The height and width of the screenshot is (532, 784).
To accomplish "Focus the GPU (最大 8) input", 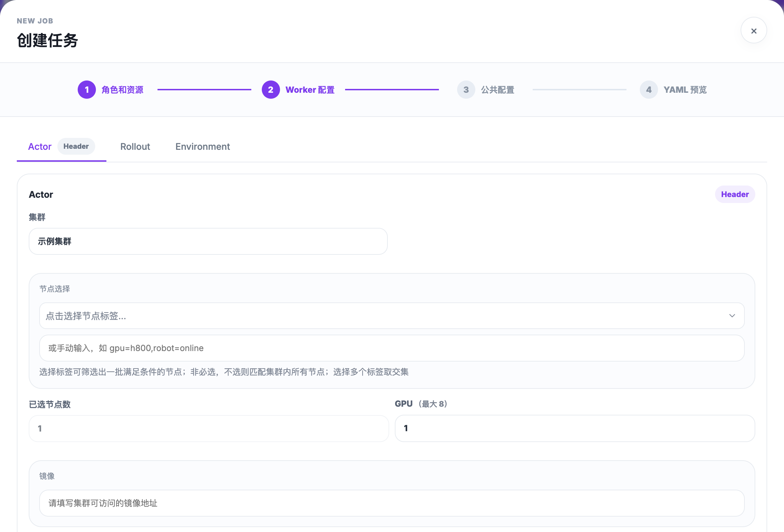I will point(575,428).
